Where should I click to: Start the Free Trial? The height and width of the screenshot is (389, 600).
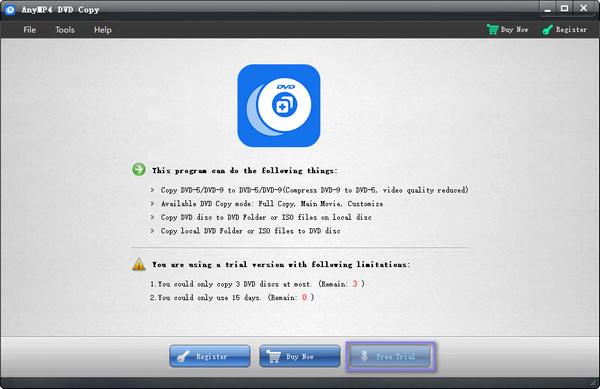click(390, 356)
